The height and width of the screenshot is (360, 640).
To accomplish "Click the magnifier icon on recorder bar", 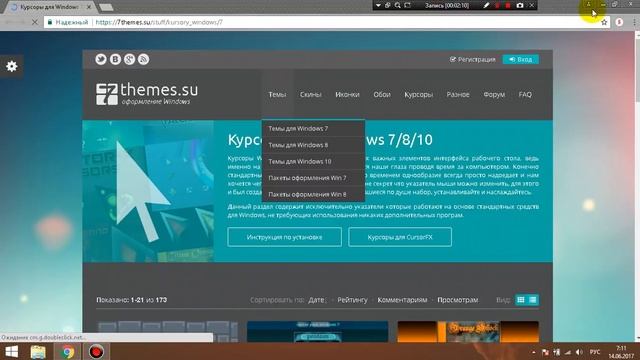I will [x=398, y=5].
